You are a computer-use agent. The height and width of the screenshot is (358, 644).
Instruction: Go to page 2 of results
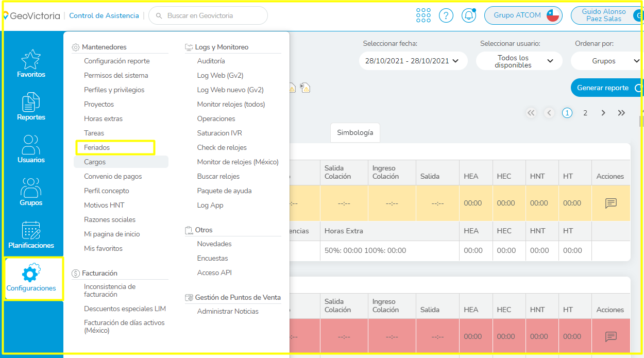[585, 113]
